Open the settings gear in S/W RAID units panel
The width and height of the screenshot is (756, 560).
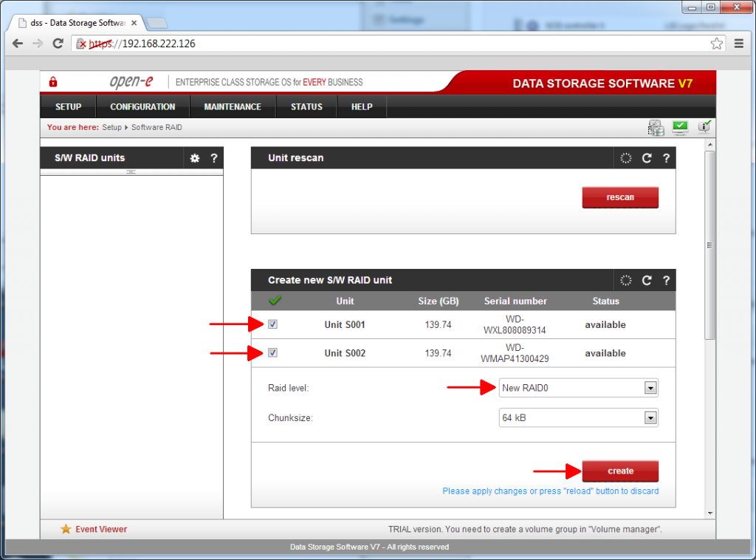point(194,157)
